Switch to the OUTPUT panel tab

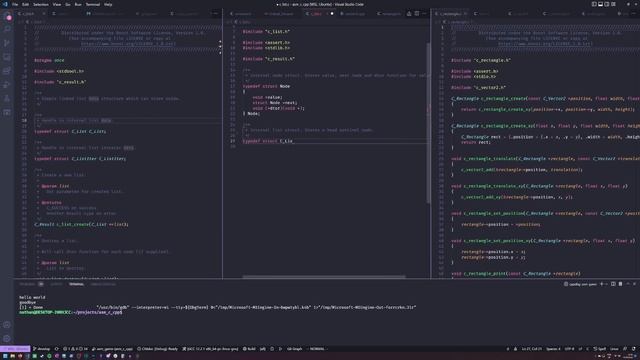(56, 284)
